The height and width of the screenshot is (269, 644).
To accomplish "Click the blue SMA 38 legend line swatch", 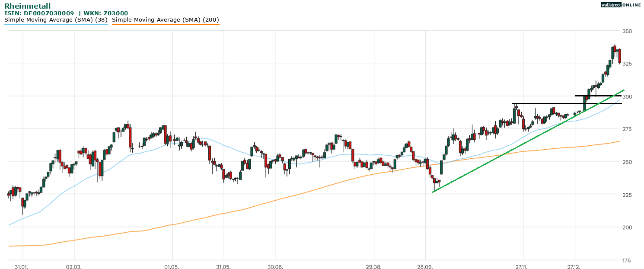I will pos(56,24).
